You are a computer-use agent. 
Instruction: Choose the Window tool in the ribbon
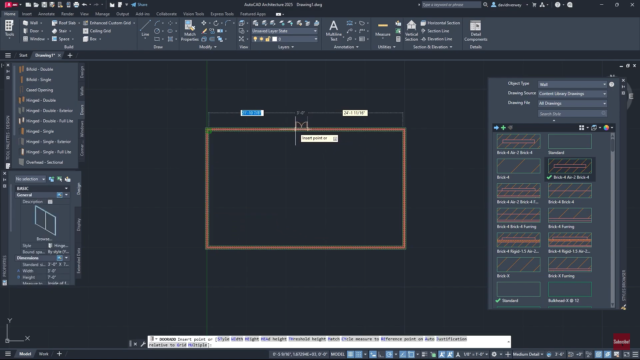34,39
